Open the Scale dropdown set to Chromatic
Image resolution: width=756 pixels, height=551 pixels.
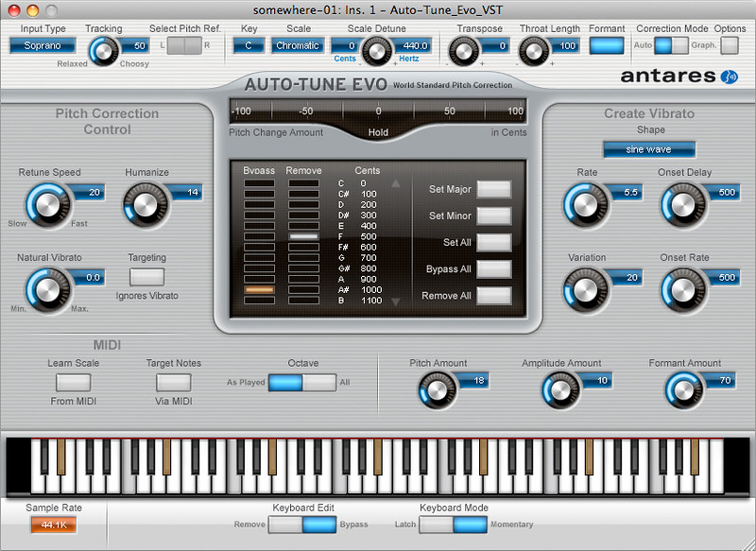(298, 44)
